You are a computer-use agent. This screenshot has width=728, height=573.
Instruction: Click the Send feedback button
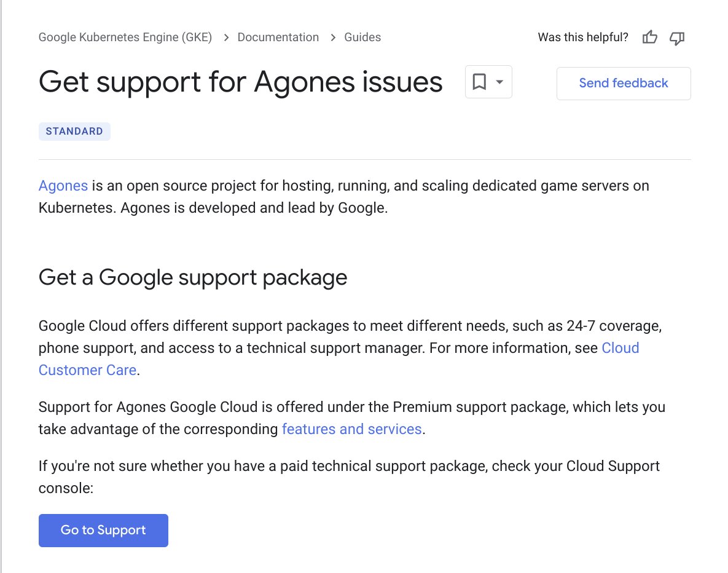pyautogui.click(x=623, y=83)
